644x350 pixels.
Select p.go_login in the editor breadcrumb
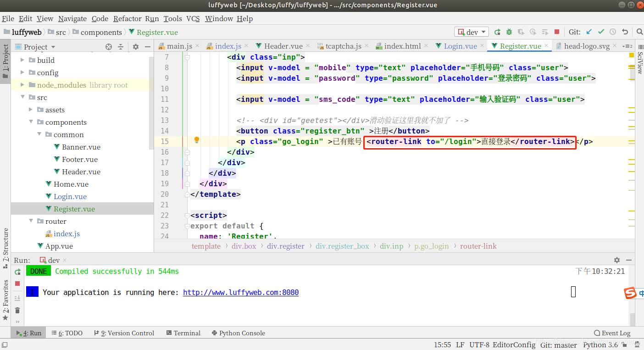click(x=432, y=246)
